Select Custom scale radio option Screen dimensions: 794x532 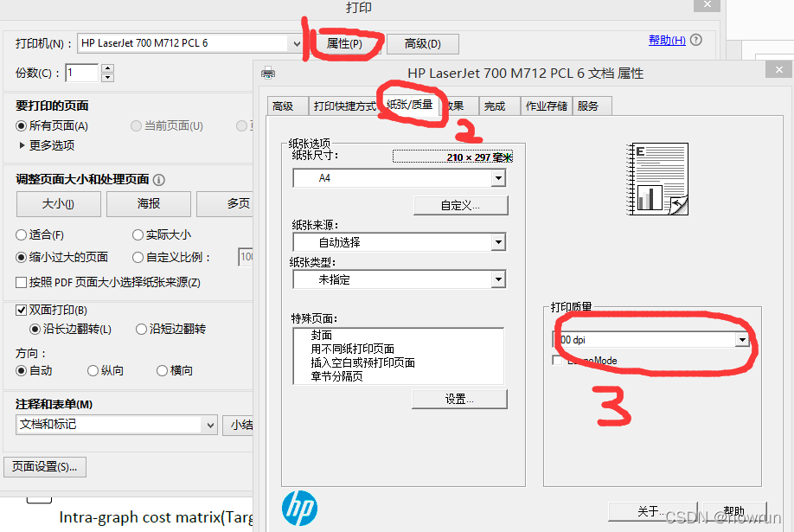pos(138,258)
